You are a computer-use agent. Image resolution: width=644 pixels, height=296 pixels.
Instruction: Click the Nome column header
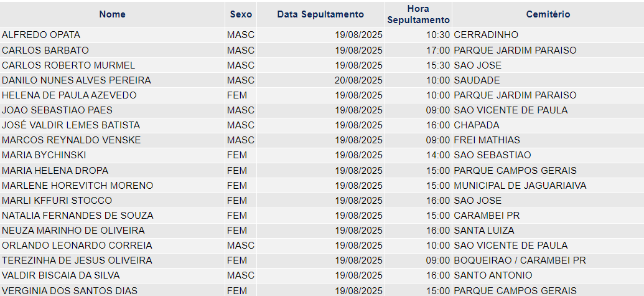112,14
